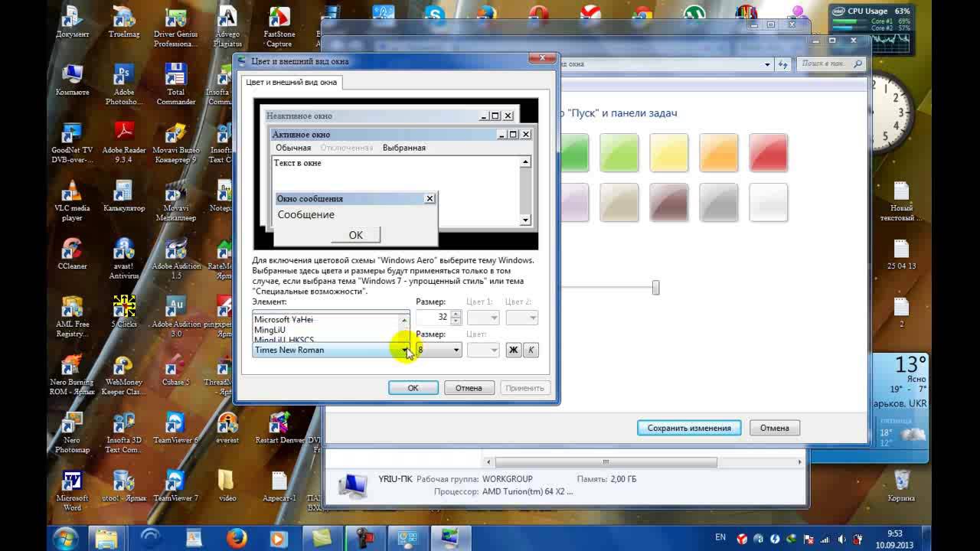Open CCleaner desktop icon
Viewport: 980px width, 551px height.
pyautogui.click(x=72, y=253)
